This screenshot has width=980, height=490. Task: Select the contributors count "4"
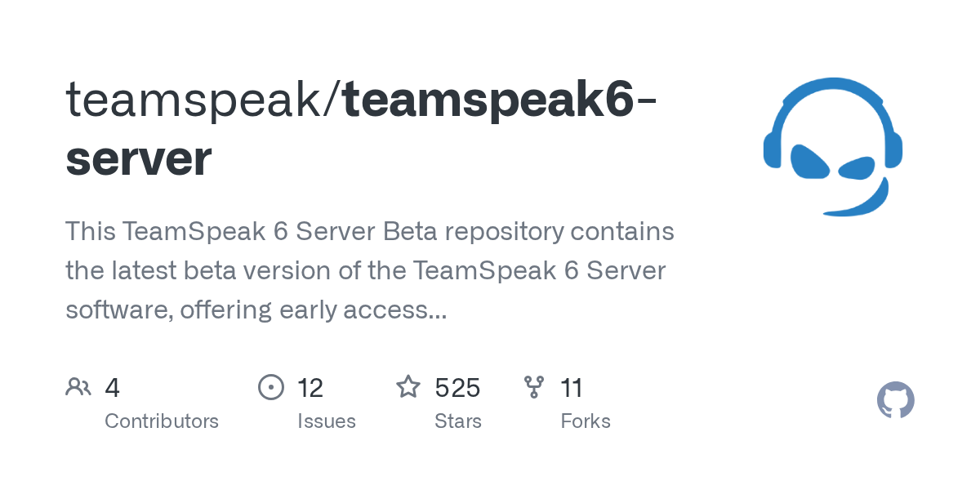pyautogui.click(x=113, y=388)
